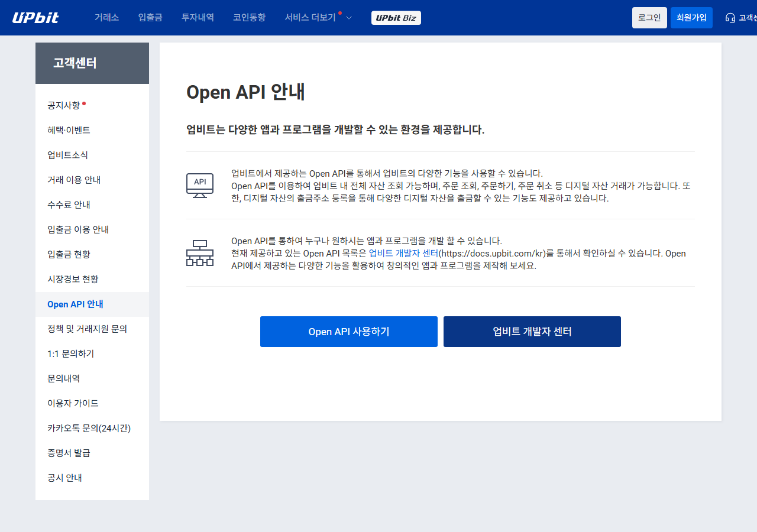This screenshot has height=532, width=757.
Task: Click the 로그인 button
Action: [649, 18]
